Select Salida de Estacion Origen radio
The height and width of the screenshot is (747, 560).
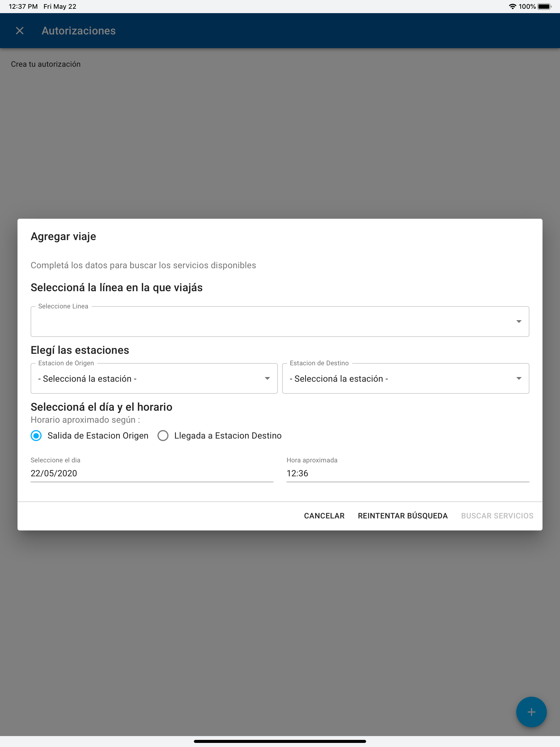[36, 436]
